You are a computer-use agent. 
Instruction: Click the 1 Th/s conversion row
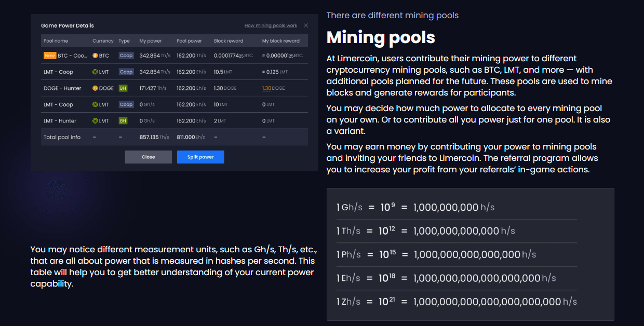click(x=457, y=231)
